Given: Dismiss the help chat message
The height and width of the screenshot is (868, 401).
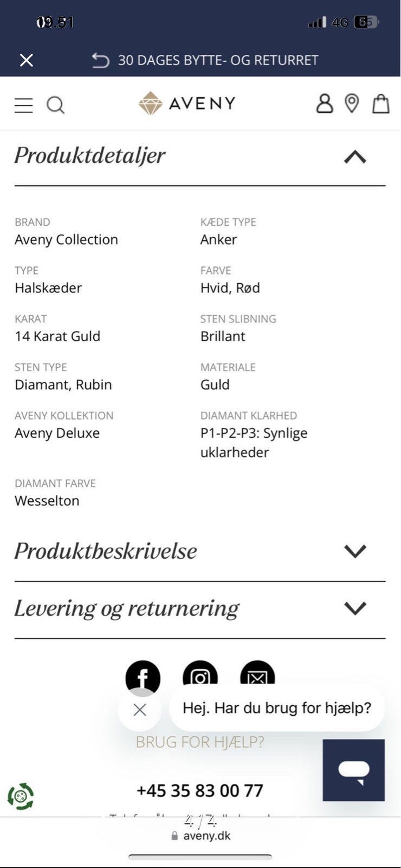Looking at the screenshot, I should coord(139,710).
